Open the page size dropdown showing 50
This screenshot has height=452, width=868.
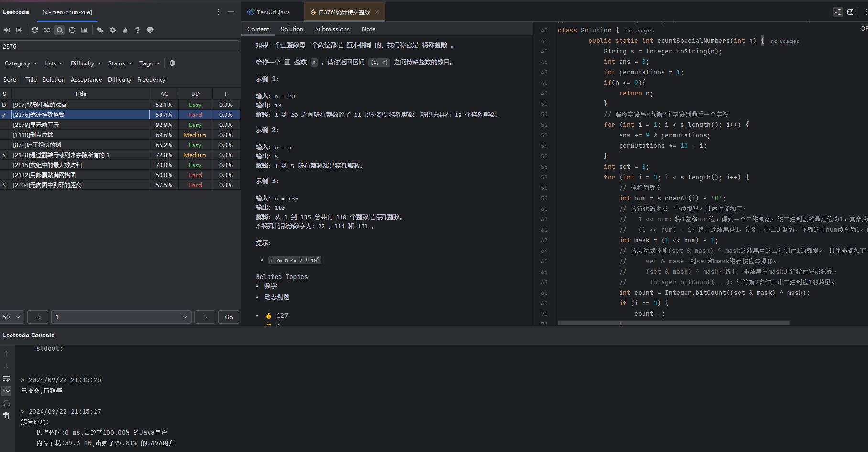[12, 317]
